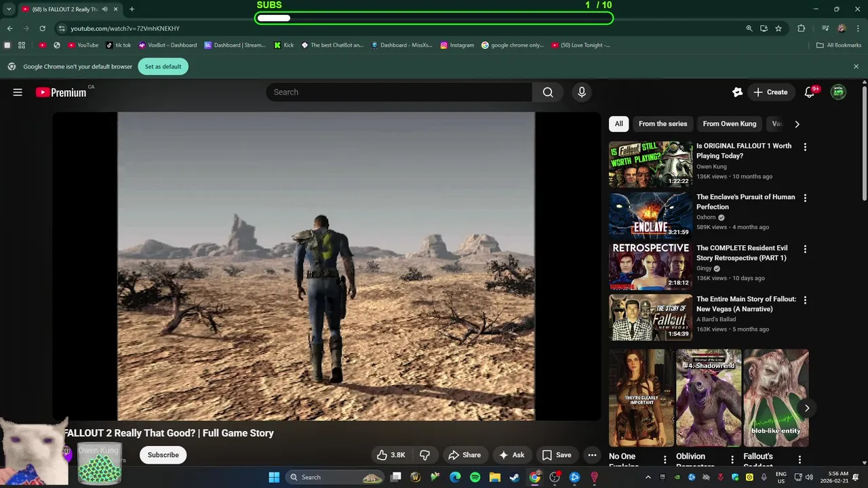The width and height of the screenshot is (868, 488).
Task: Open options for Fallout's Short
Action: point(800,460)
